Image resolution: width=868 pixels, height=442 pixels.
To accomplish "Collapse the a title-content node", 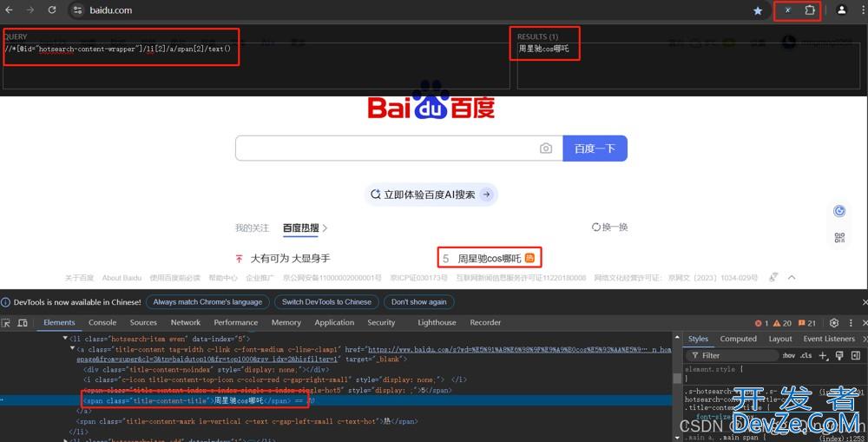I will point(73,349).
